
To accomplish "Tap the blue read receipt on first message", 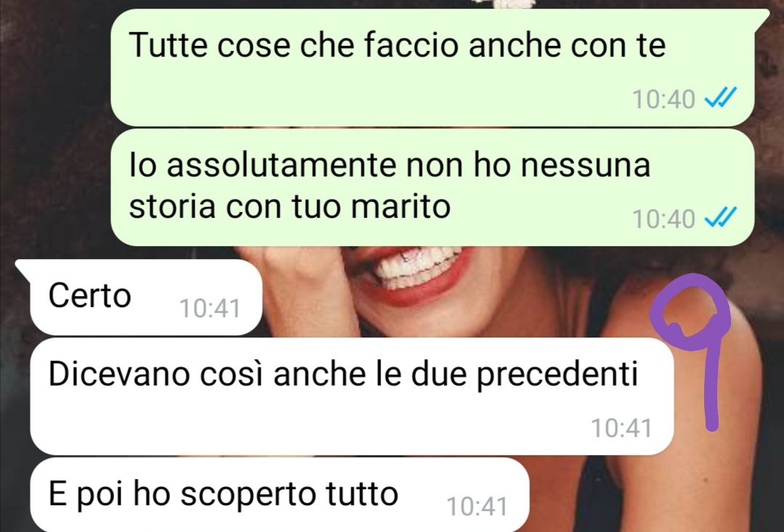I will 721,98.
